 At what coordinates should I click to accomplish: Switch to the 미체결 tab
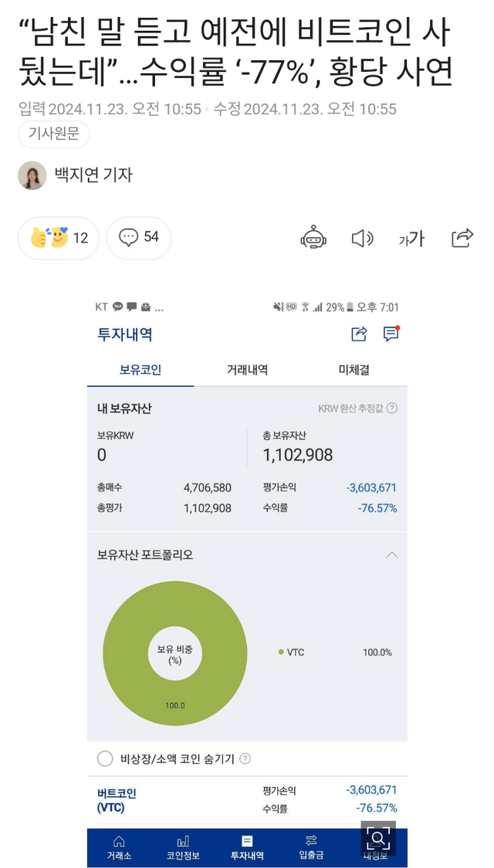(x=354, y=370)
